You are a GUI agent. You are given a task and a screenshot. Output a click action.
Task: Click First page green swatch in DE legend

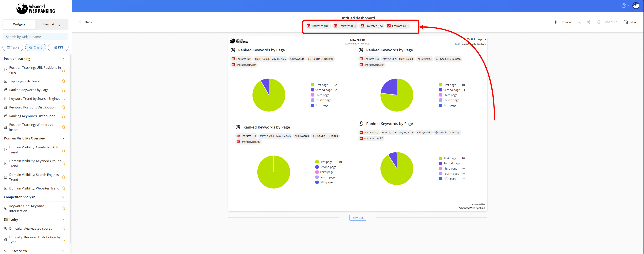click(x=312, y=85)
